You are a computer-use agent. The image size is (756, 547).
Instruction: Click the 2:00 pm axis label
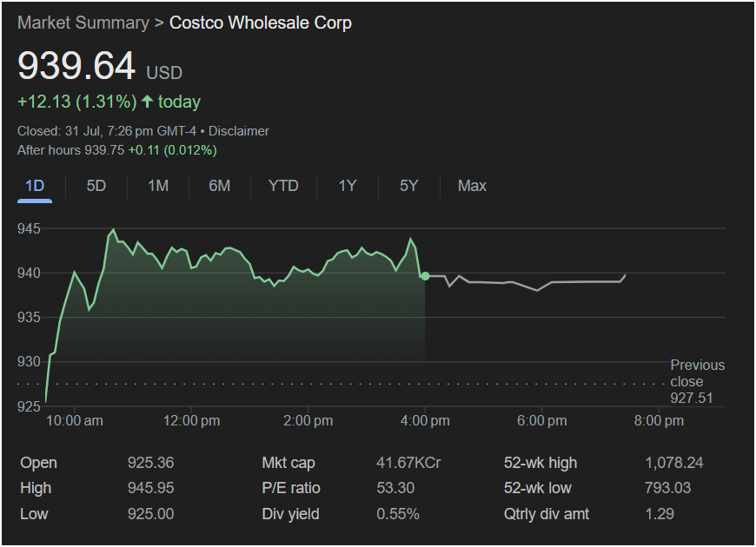tap(308, 421)
